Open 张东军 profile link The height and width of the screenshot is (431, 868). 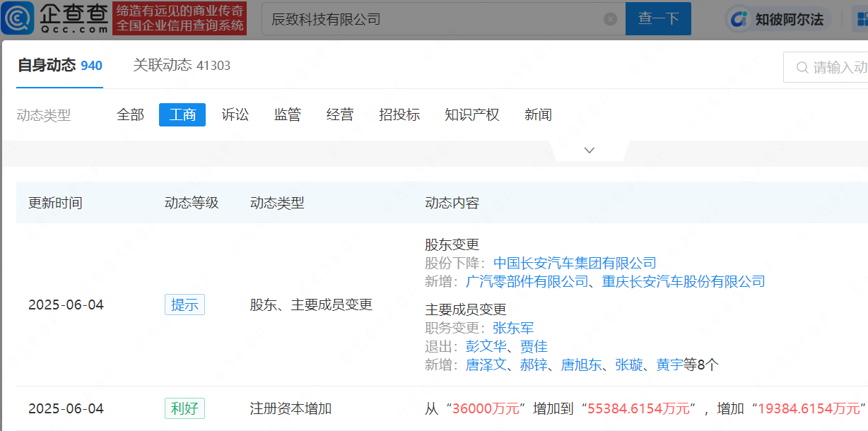pyautogui.click(x=513, y=329)
